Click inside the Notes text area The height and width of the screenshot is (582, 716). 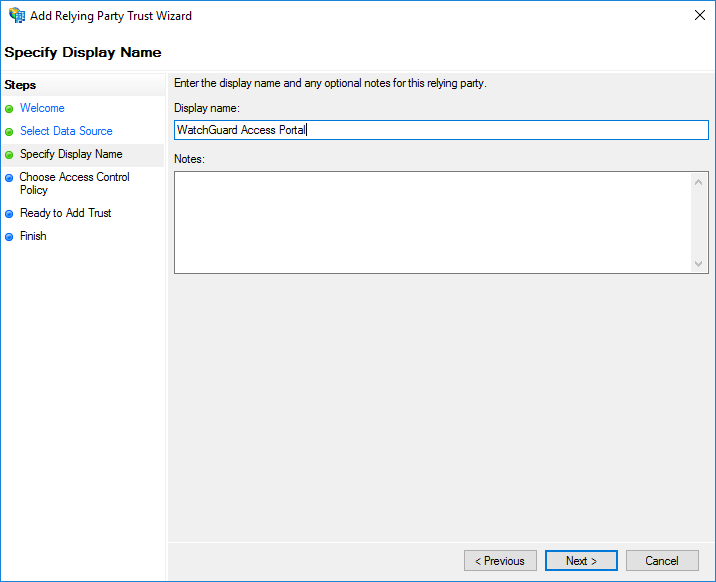(x=433, y=223)
